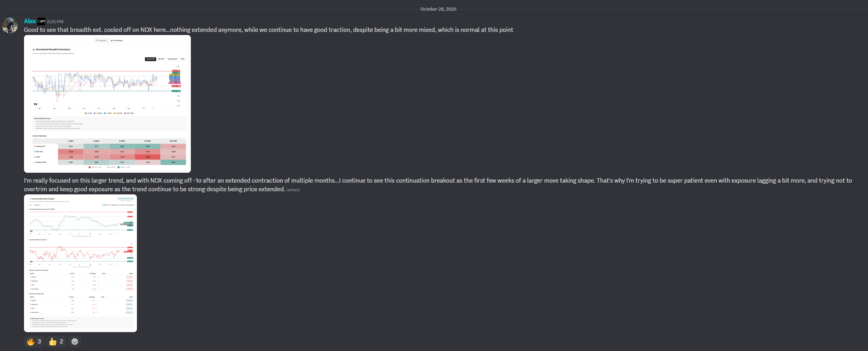Click the Alex username link
Image resolution: width=868 pixels, height=351 pixels.
point(30,21)
